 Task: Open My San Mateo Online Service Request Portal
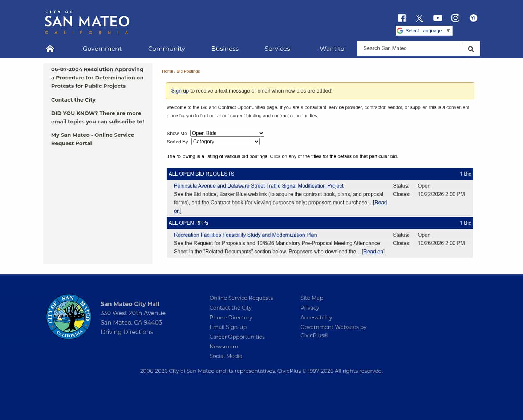pyautogui.click(x=93, y=139)
